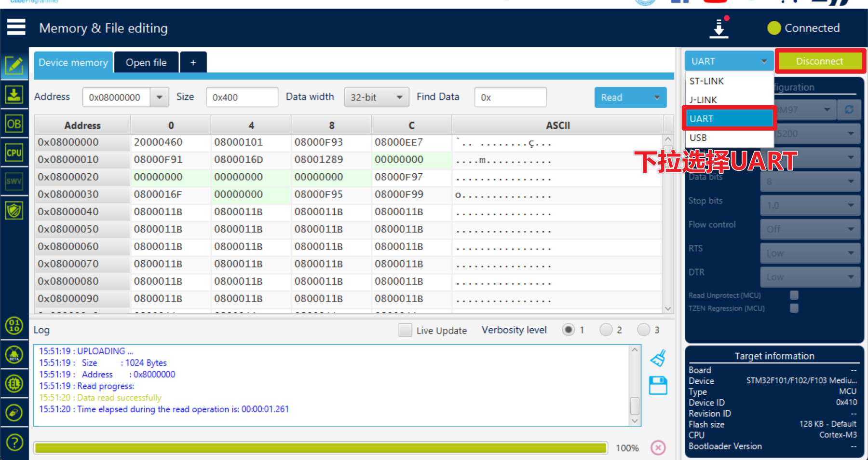Image resolution: width=868 pixels, height=460 pixels.
Task: Click the broom icon to clear log
Action: click(x=658, y=359)
